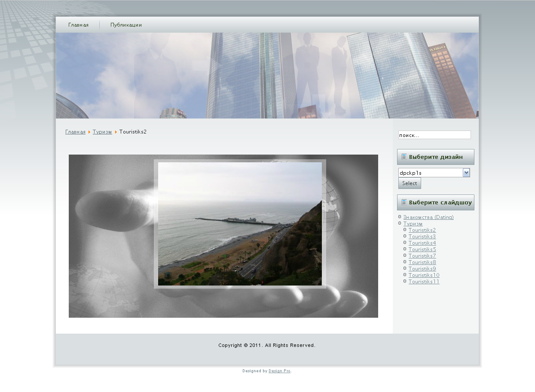
Task: Open the Touristiks5 slideshow link
Action: click(x=422, y=249)
